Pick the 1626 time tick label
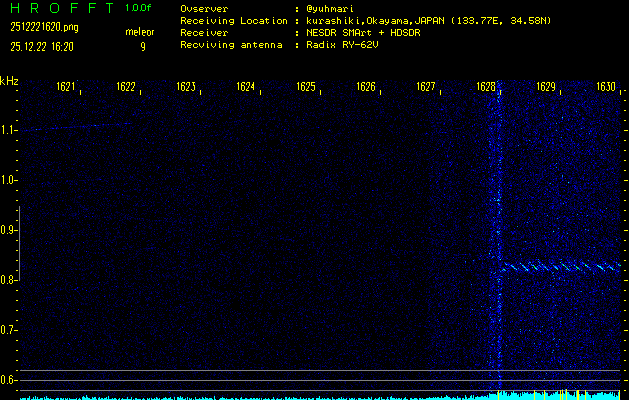Image resolution: width=629 pixels, height=400 pixels. click(x=366, y=87)
